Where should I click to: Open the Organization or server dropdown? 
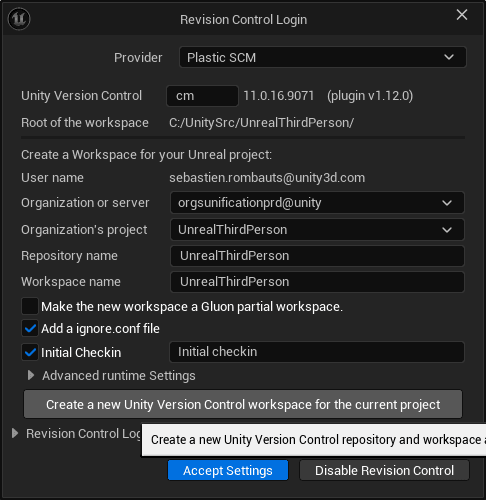[x=317, y=203]
